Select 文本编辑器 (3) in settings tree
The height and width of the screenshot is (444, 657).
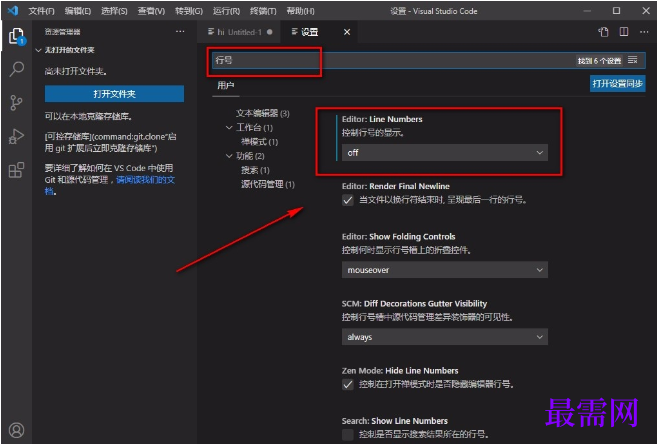click(262, 113)
